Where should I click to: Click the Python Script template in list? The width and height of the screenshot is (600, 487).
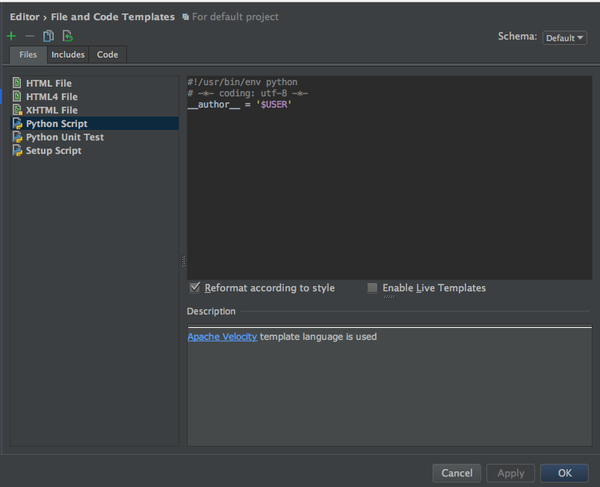click(57, 124)
